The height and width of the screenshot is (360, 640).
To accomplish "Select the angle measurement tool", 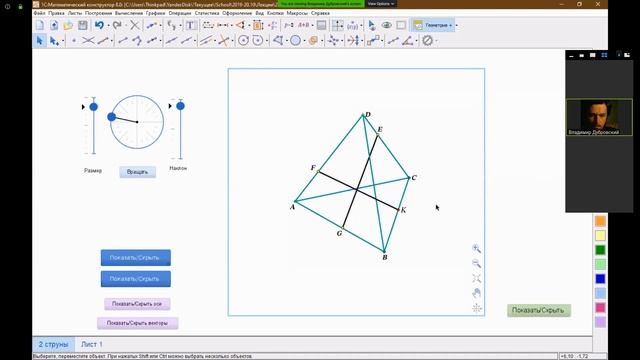I will tap(408, 40).
